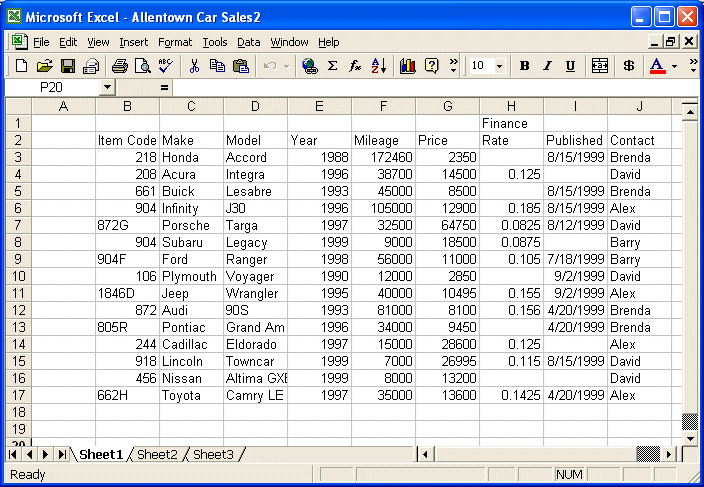Sort ascending with the A-Z icon
This screenshot has width=704, height=487.
click(378, 66)
